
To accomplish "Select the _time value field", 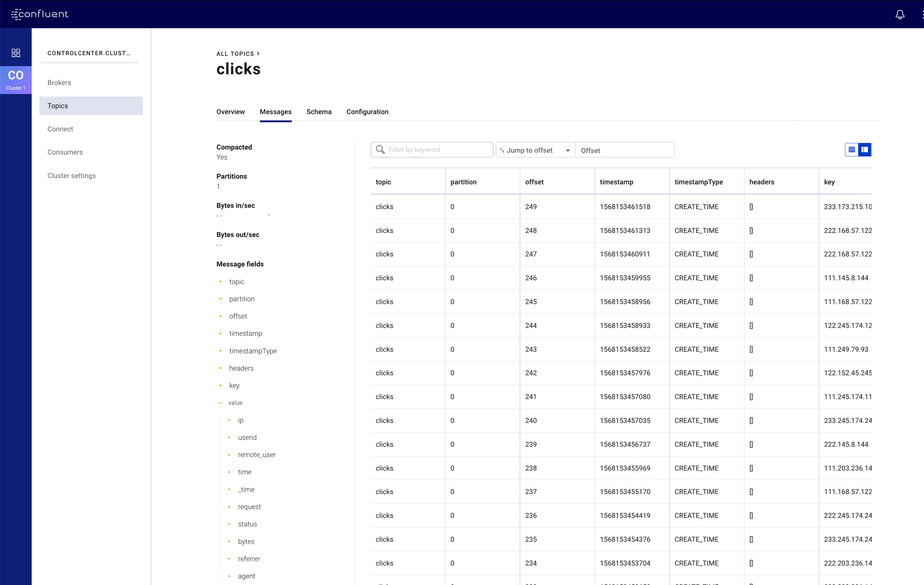I will [x=246, y=489].
